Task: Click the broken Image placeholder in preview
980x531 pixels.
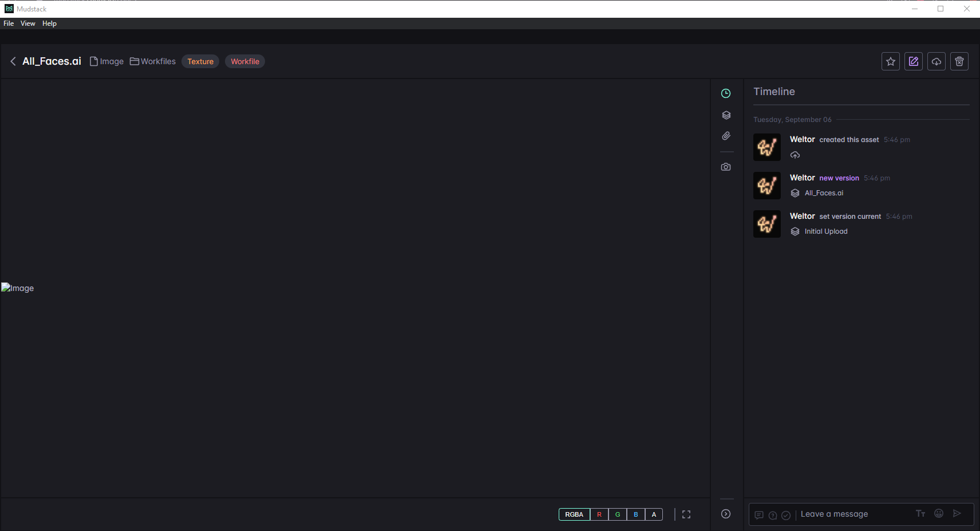Action: (x=18, y=288)
